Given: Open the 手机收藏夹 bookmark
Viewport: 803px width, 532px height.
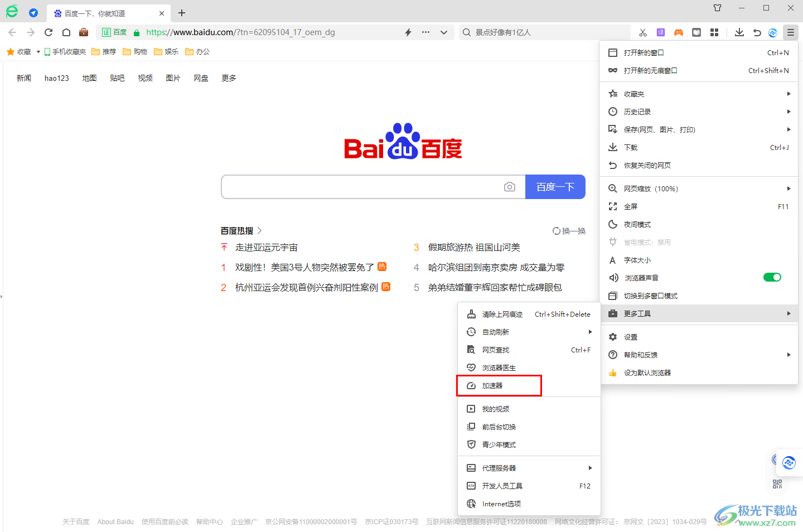Looking at the screenshot, I should [x=65, y=52].
